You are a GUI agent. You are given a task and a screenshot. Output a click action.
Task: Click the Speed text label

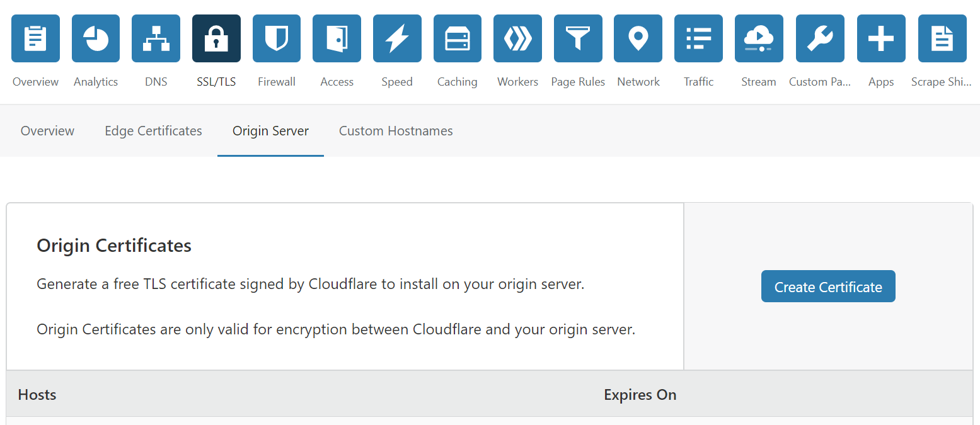coord(397,82)
